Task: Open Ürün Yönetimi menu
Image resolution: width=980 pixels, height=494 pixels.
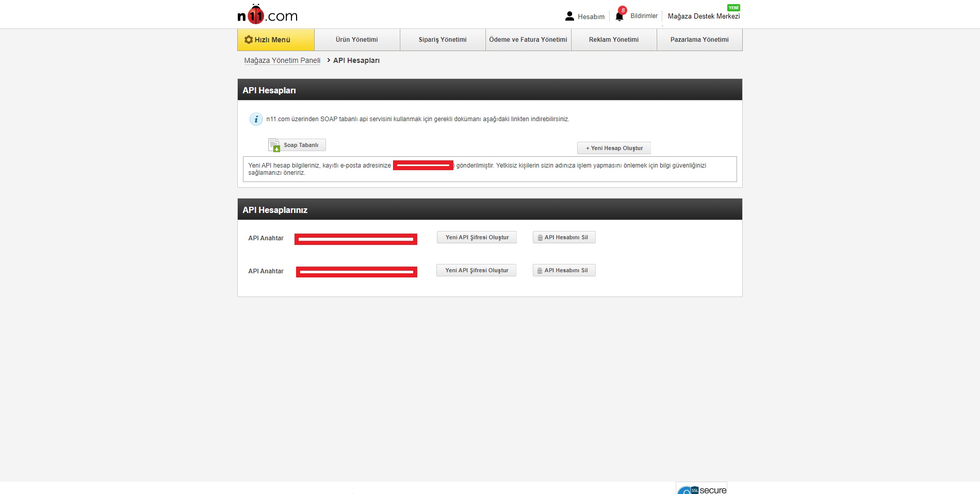Action: tap(357, 40)
